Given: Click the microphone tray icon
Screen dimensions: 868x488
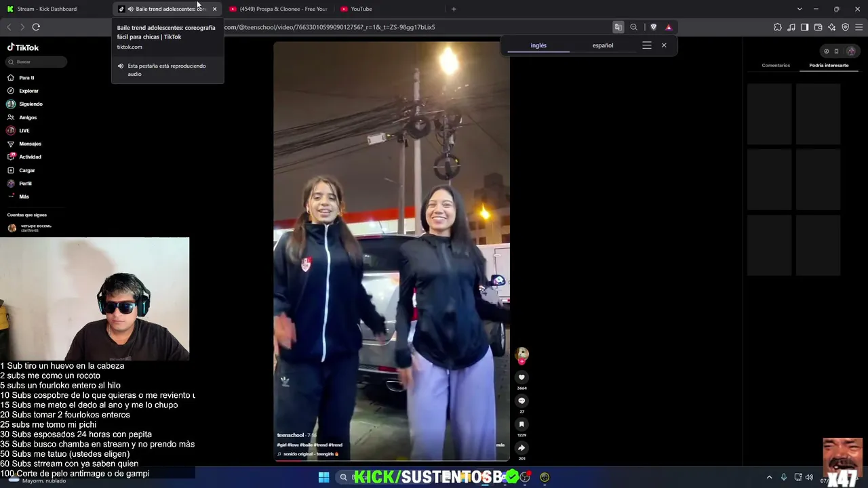Looking at the screenshot, I should (784, 477).
